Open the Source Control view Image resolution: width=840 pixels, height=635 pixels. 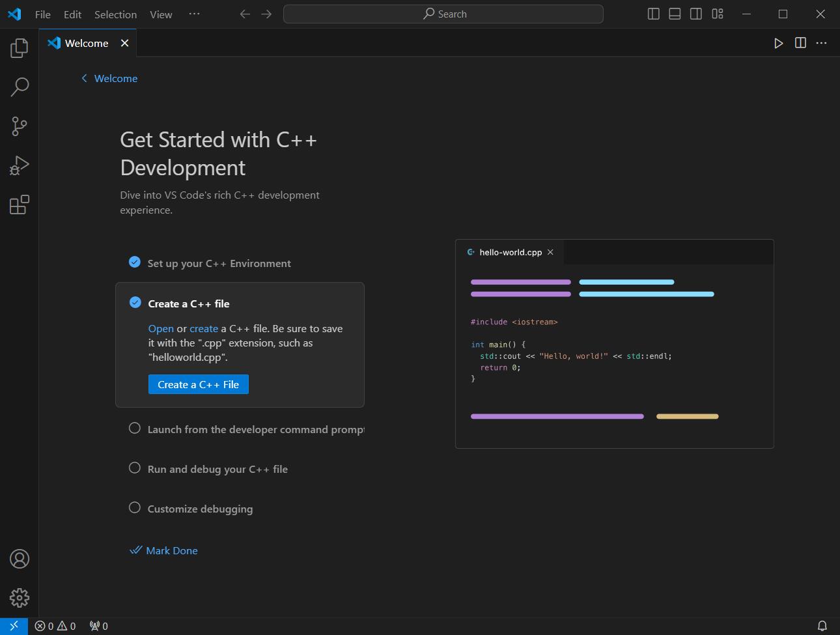pos(20,126)
